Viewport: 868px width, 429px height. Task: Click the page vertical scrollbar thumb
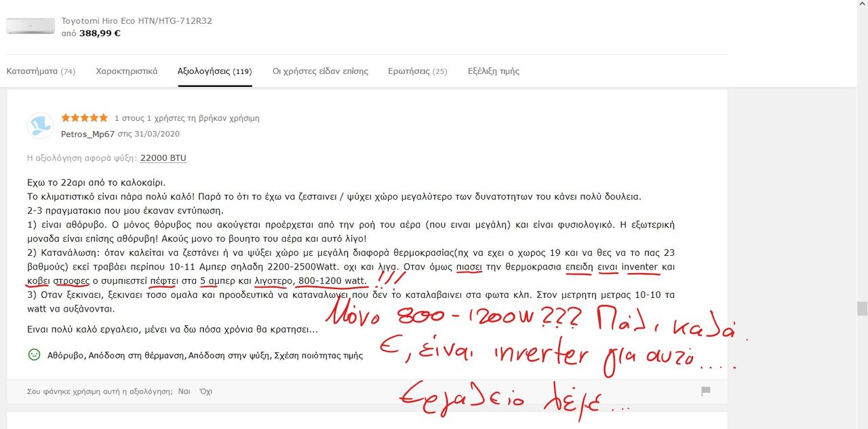click(x=862, y=309)
